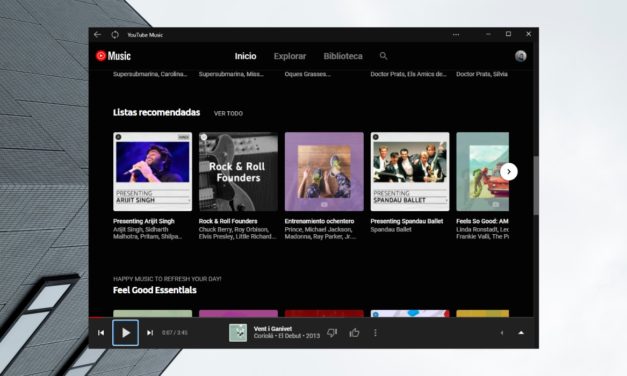627x376 pixels.
Task: Open the three-dots menu in title bar
Action: (456, 35)
